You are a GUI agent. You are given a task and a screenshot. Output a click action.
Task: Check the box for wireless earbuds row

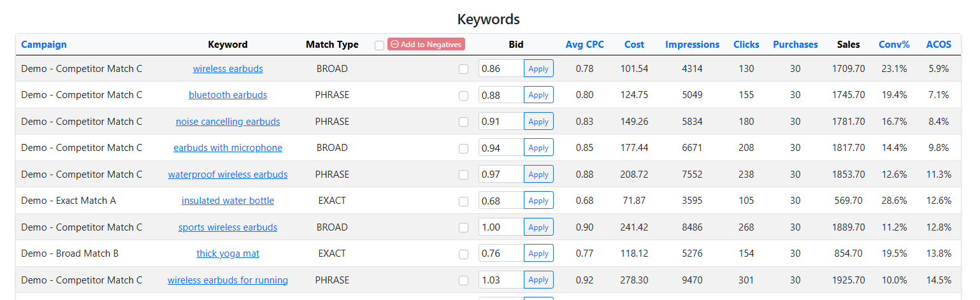(x=463, y=69)
